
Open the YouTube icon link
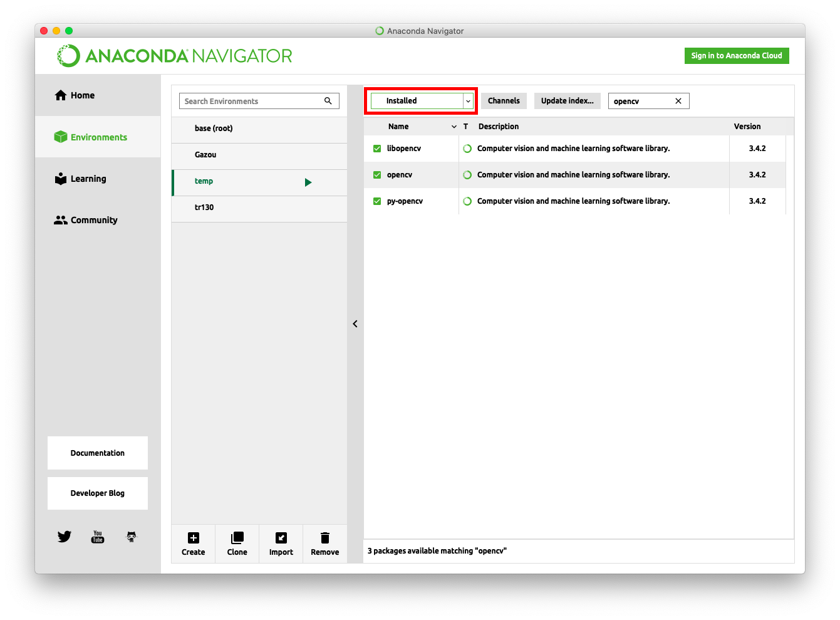click(x=98, y=537)
